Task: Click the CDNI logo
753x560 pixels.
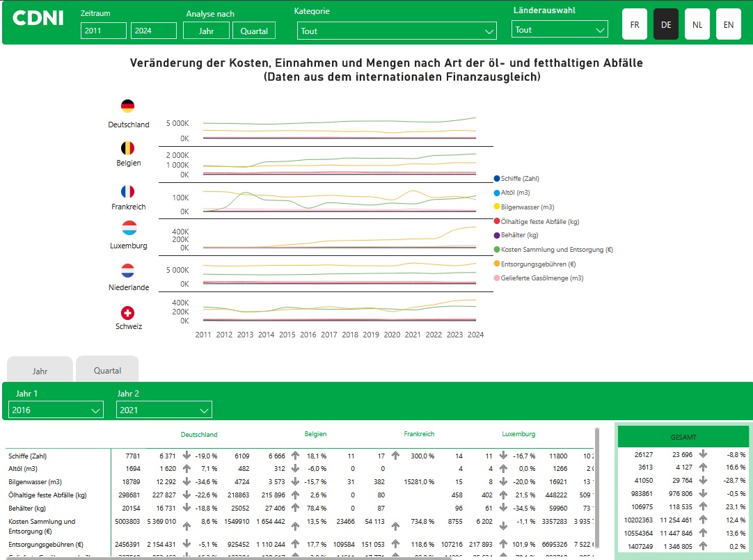Action: click(38, 19)
